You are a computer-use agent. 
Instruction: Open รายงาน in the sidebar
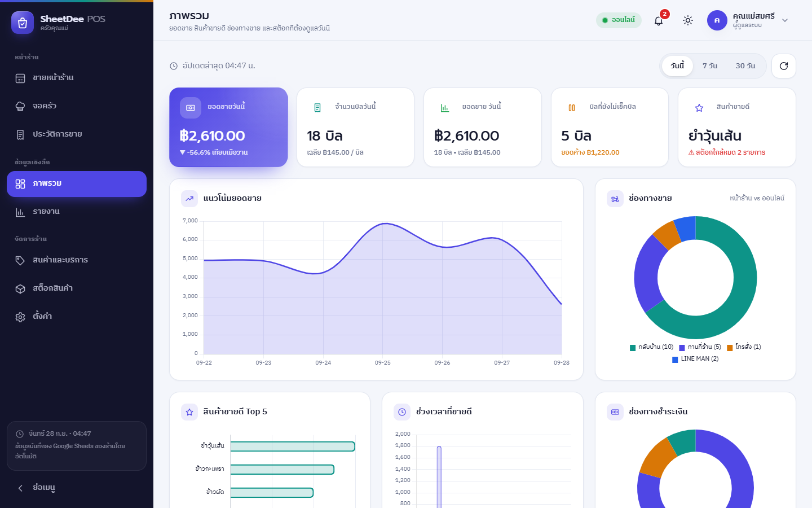(x=77, y=212)
